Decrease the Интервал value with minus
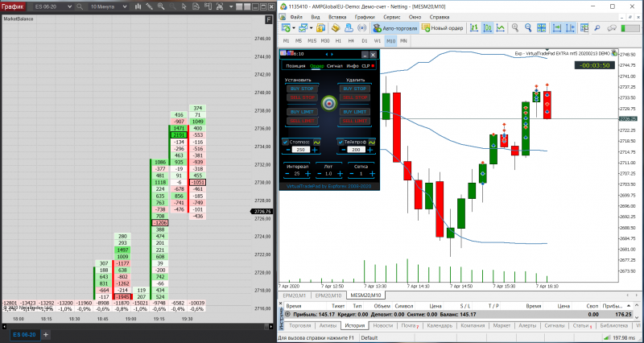The height and width of the screenshot is (343, 644). tap(287, 174)
